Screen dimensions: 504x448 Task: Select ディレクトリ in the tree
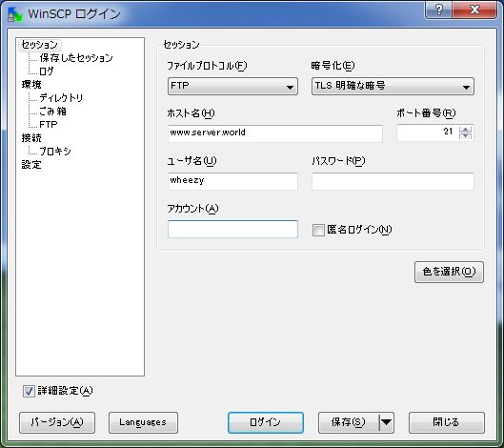click(61, 98)
